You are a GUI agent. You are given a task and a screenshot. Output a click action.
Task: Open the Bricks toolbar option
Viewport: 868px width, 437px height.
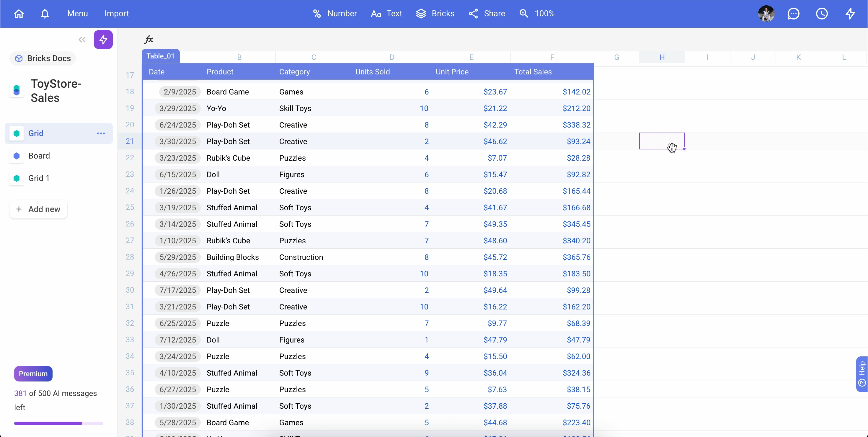435,14
